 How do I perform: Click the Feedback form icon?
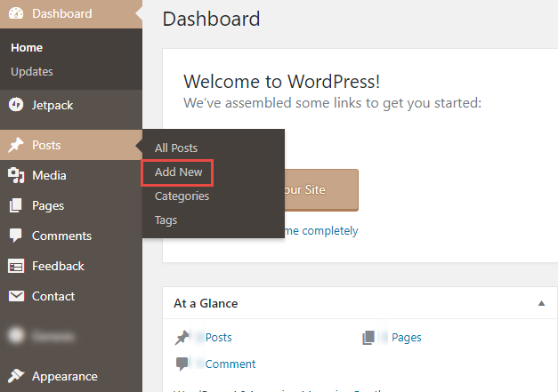coord(16,266)
